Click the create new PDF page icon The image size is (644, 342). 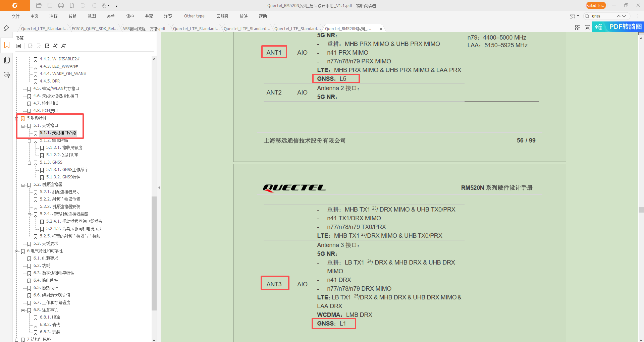point(72,5)
